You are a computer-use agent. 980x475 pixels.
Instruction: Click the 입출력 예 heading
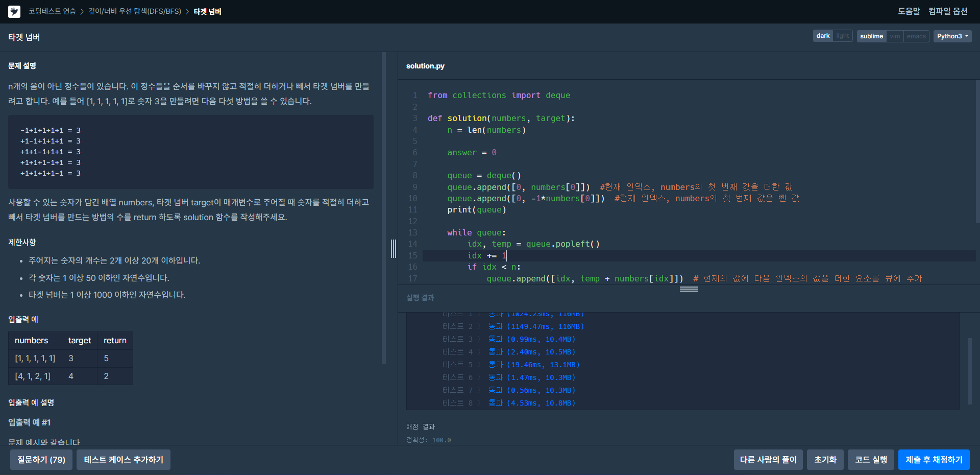pyautogui.click(x=23, y=319)
